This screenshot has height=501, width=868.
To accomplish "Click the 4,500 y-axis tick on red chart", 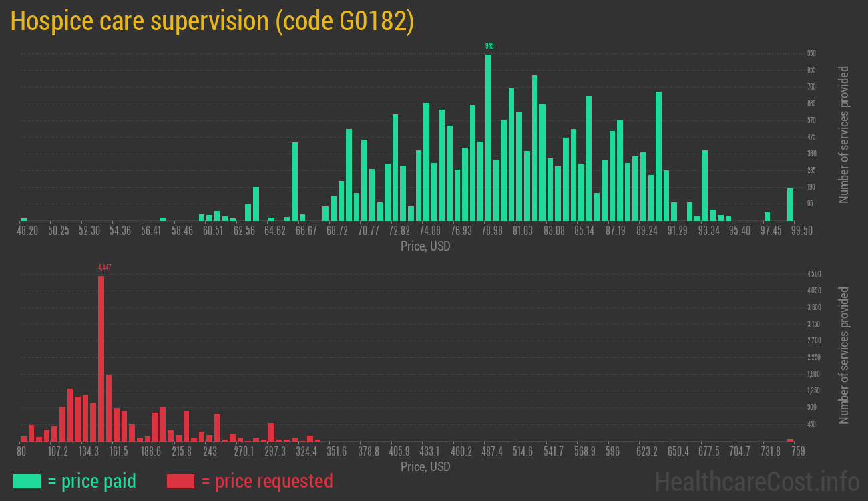I will [813, 274].
